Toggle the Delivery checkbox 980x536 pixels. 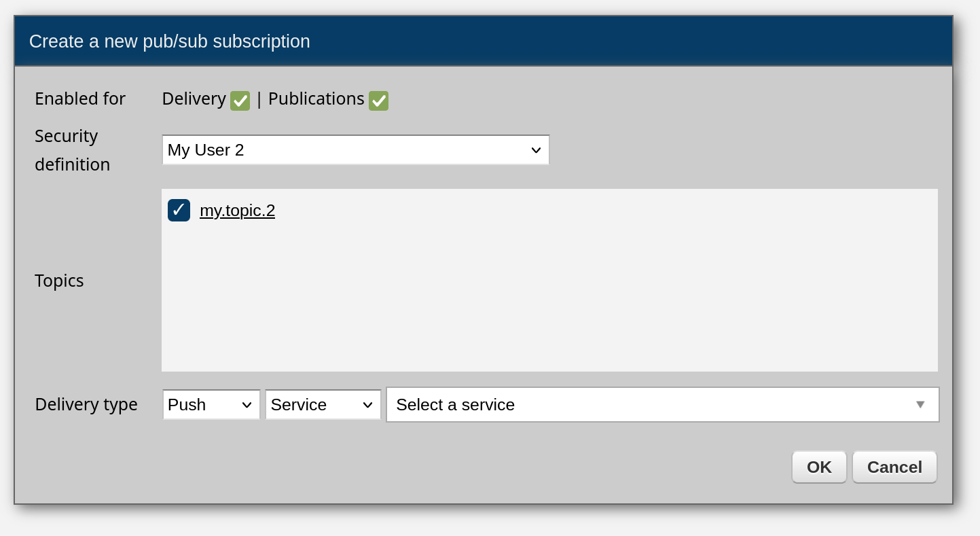click(240, 101)
